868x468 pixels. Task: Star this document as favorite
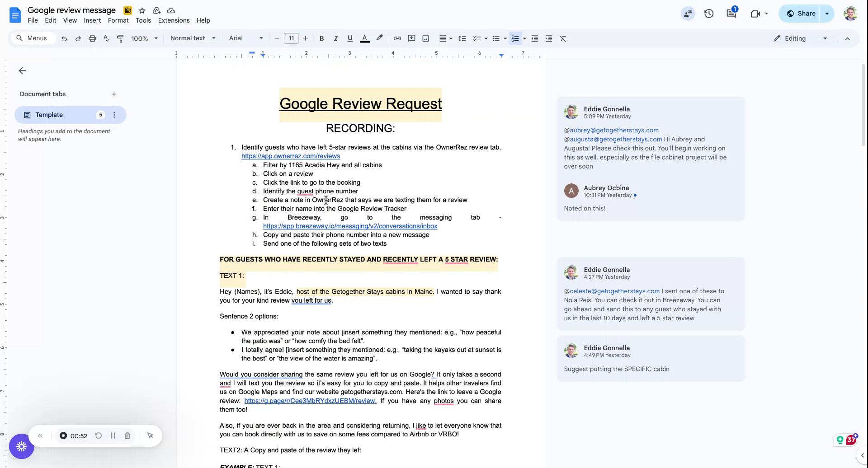142,10
